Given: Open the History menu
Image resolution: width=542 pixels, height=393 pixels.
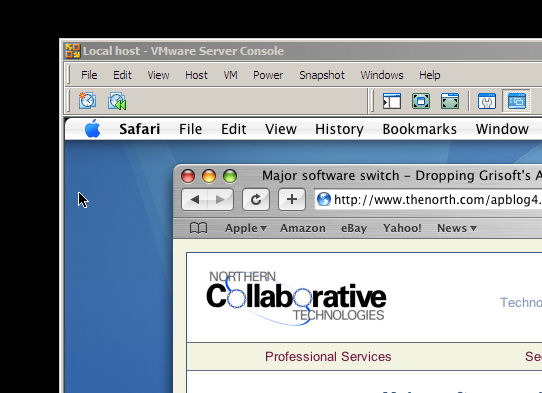Looking at the screenshot, I should (339, 129).
